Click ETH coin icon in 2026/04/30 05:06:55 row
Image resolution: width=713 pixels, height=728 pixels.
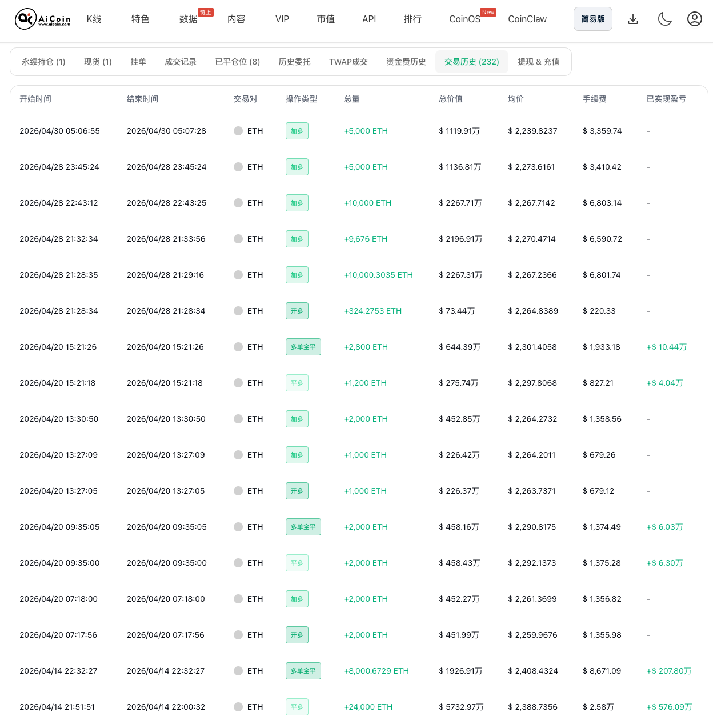[238, 131]
